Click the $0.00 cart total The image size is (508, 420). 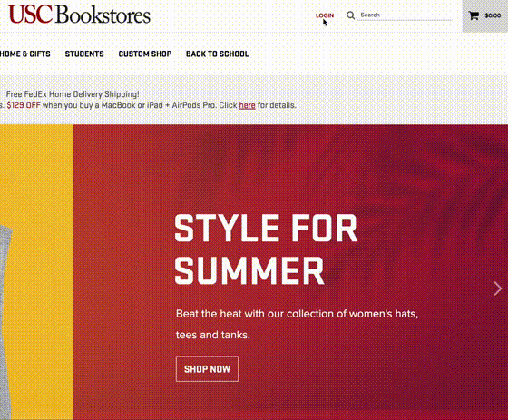pos(493,15)
